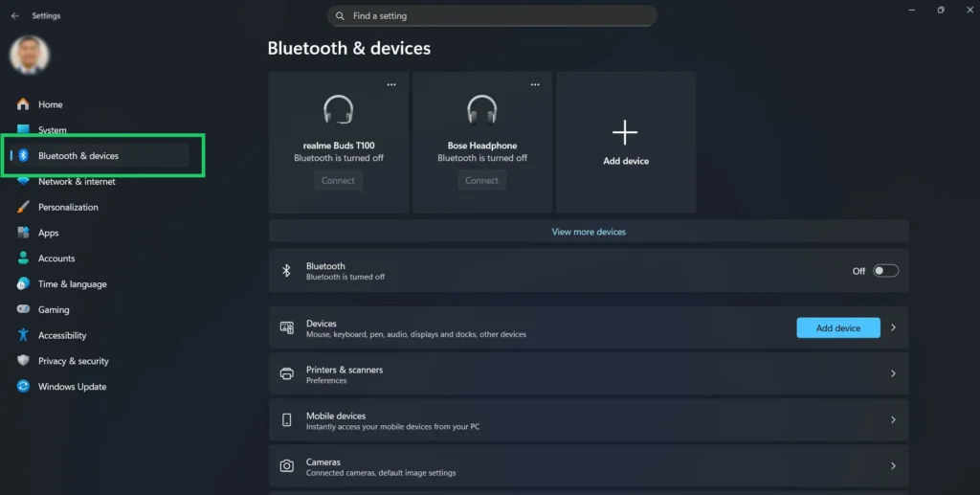Select Bluetooth & devices in sidebar
This screenshot has width=980, height=495.
point(100,156)
